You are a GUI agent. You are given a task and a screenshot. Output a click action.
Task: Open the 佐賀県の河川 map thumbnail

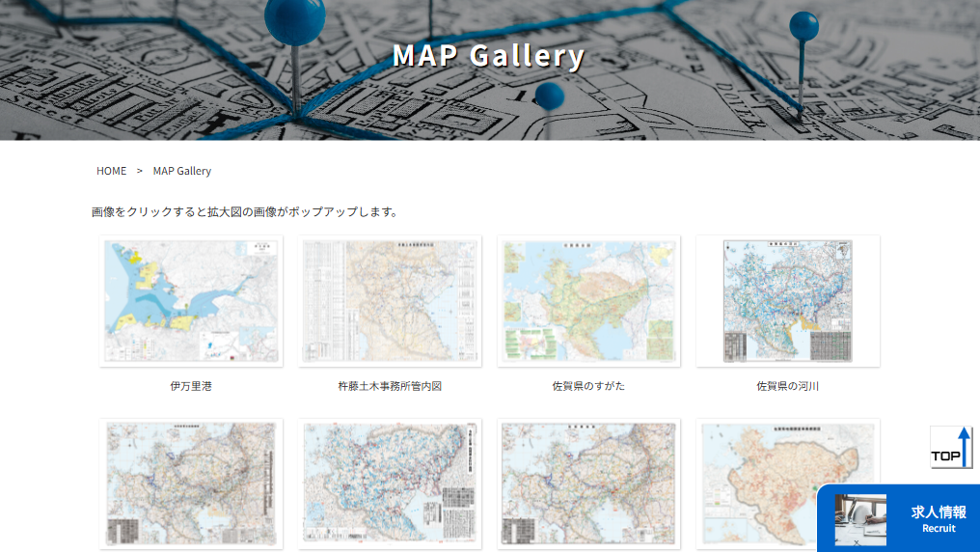click(x=787, y=301)
